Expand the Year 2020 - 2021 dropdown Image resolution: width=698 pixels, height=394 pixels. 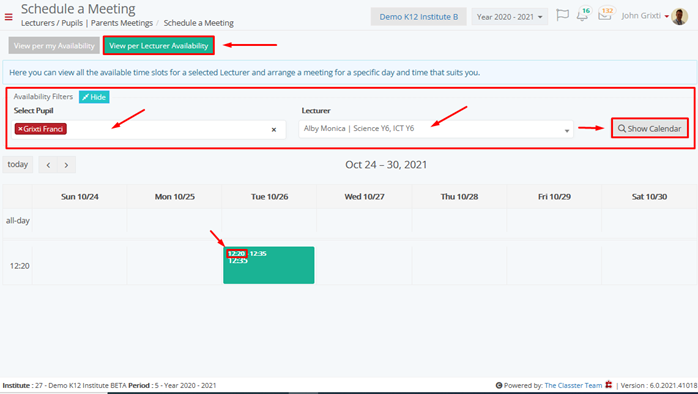509,17
